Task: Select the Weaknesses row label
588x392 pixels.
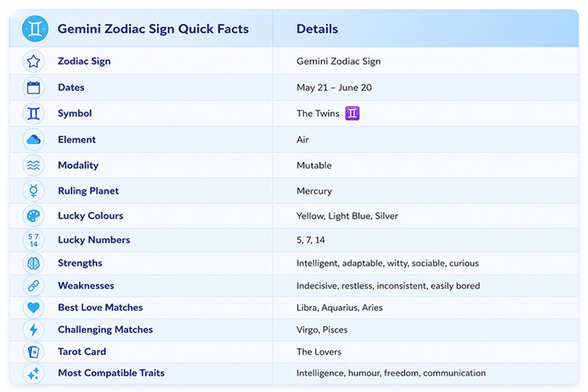Action: coord(86,286)
